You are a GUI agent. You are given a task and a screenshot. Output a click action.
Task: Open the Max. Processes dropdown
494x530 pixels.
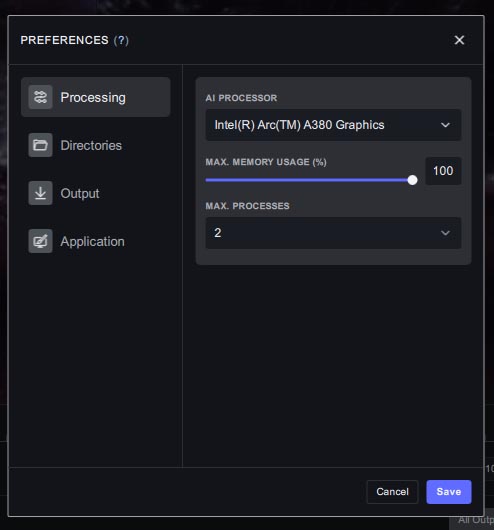(x=333, y=233)
